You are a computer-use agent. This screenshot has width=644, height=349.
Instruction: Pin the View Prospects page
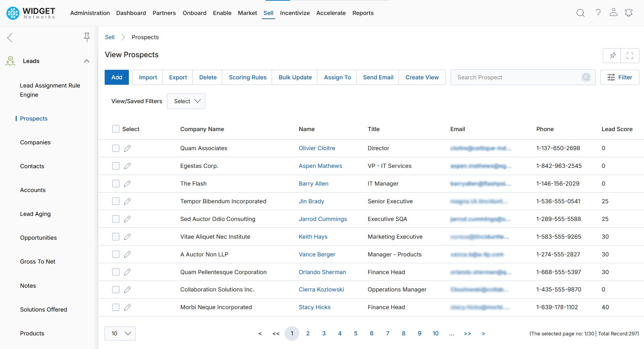612,55
